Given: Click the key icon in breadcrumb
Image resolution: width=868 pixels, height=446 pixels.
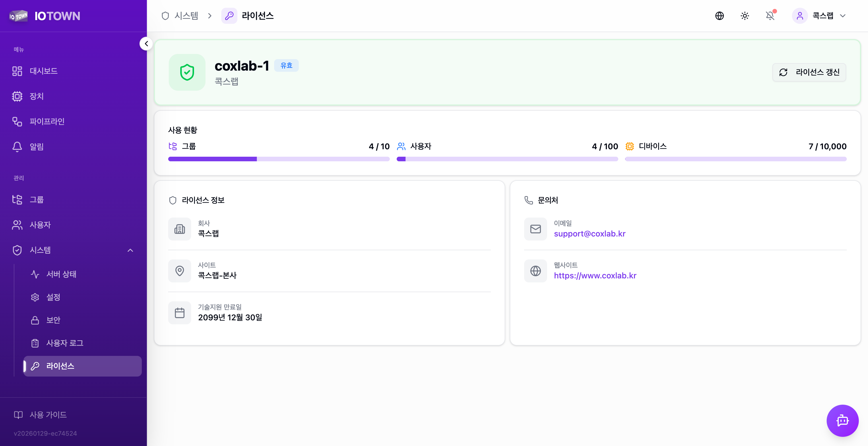Looking at the screenshot, I should (x=229, y=16).
